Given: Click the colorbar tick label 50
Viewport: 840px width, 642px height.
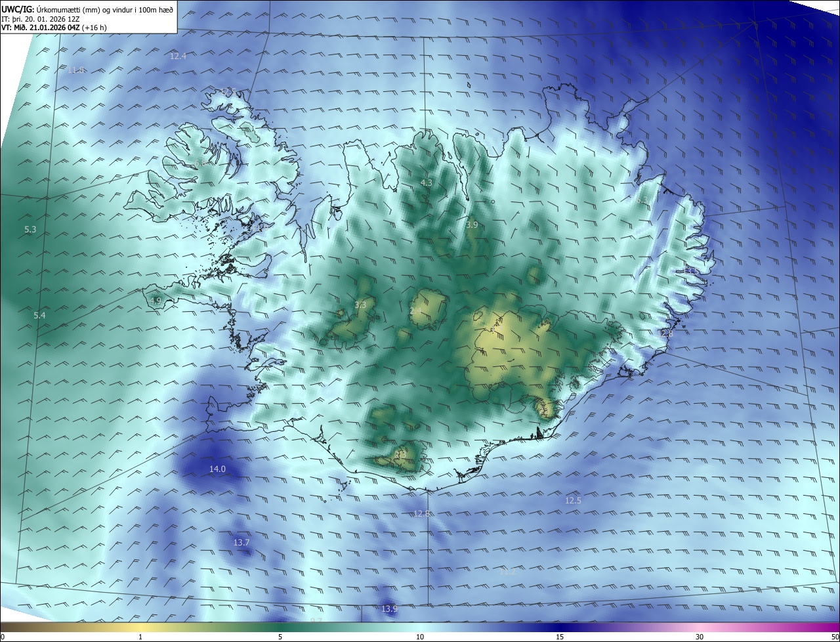Looking at the screenshot, I should (x=835, y=637).
